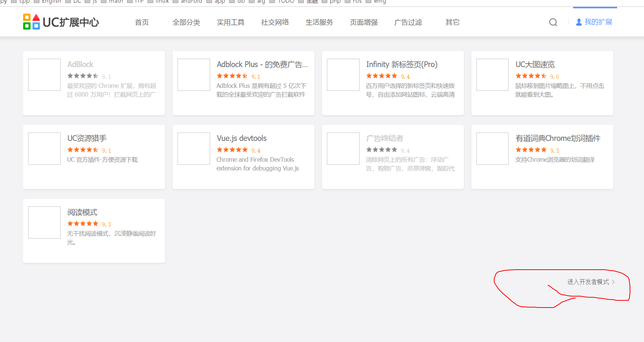Click the UC大图速览 thumbnail

click(492, 75)
